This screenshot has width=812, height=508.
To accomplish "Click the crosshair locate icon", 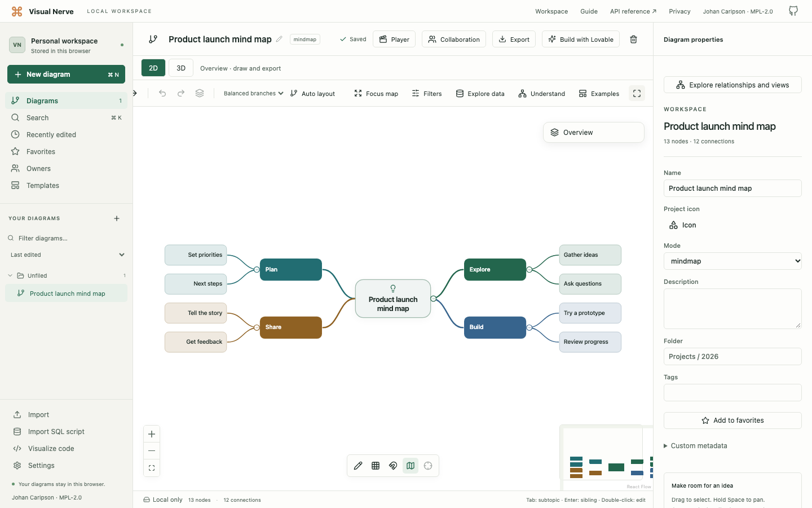I will 428,466.
